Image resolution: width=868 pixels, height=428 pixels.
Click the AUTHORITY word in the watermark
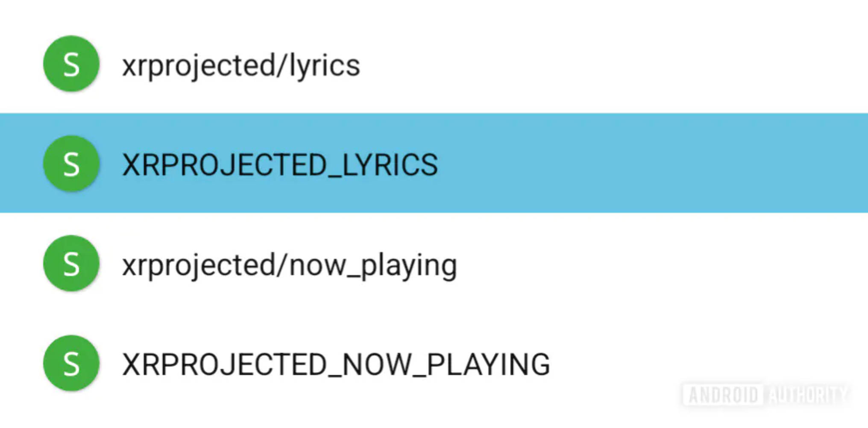tap(807, 395)
